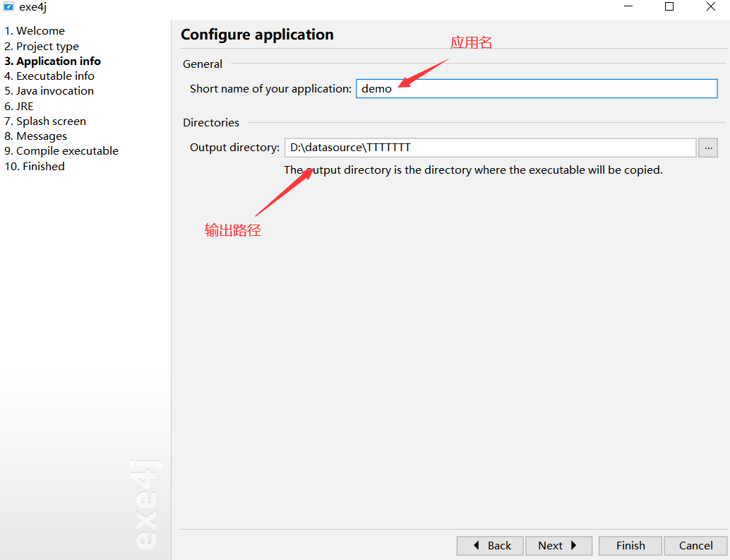This screenshot has height=560, width=730.
Task: Select the Application info step
Action: click(x=52, y=61)
